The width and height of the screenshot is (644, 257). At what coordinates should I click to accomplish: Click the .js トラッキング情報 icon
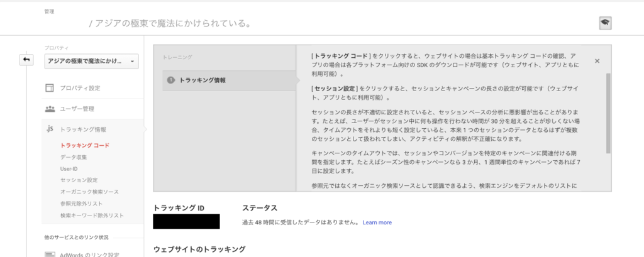pos(50,129)
